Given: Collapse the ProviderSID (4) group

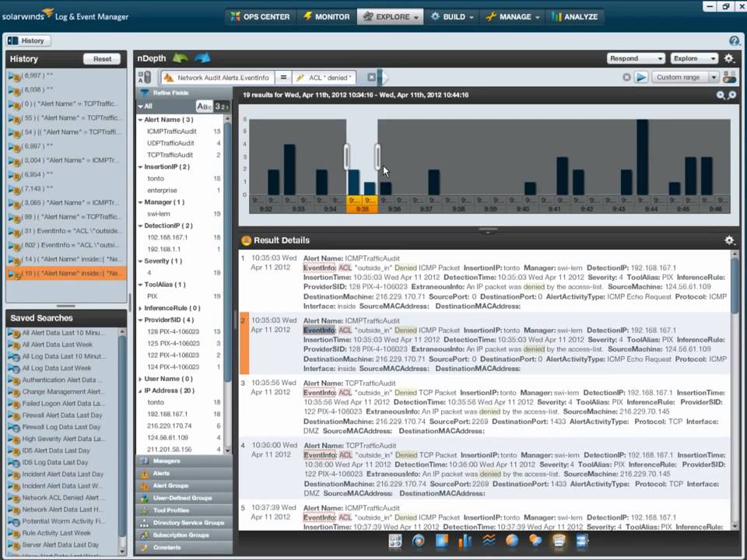Looking at the screenshot, I should [x=141, y=320].
